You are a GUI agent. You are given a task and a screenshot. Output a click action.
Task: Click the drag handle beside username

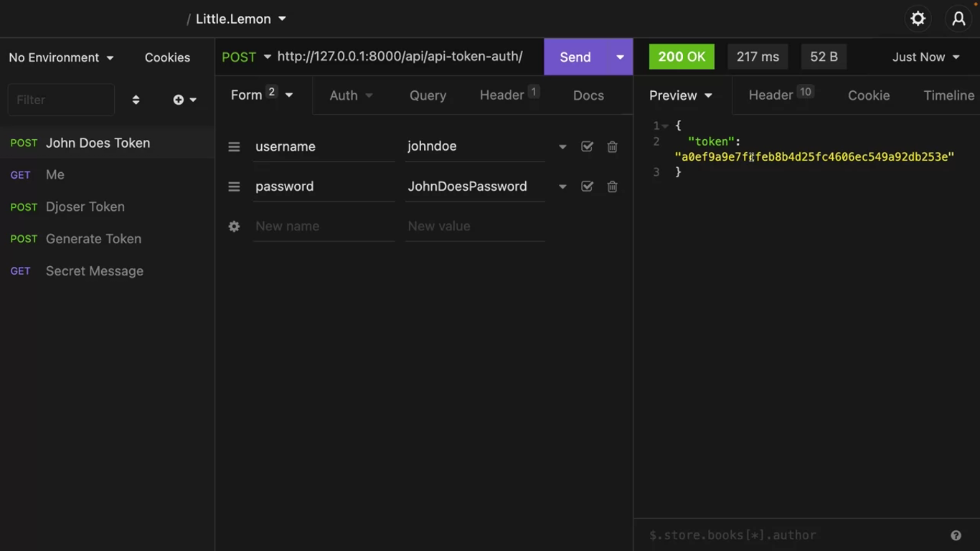234,146
